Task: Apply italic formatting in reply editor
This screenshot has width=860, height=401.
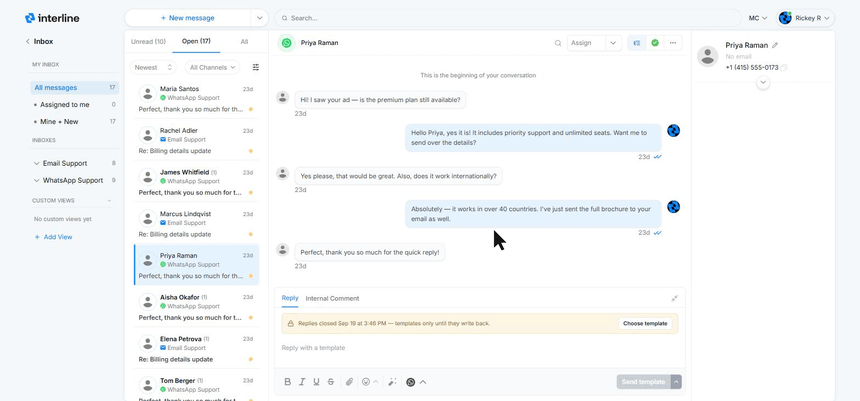Action: coord(302,382)
